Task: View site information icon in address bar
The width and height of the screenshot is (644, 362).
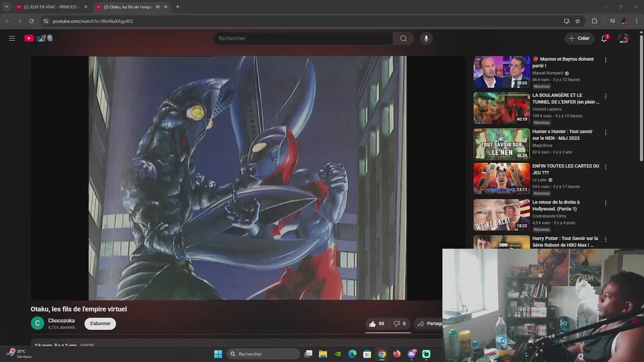Action: (45, 21)
